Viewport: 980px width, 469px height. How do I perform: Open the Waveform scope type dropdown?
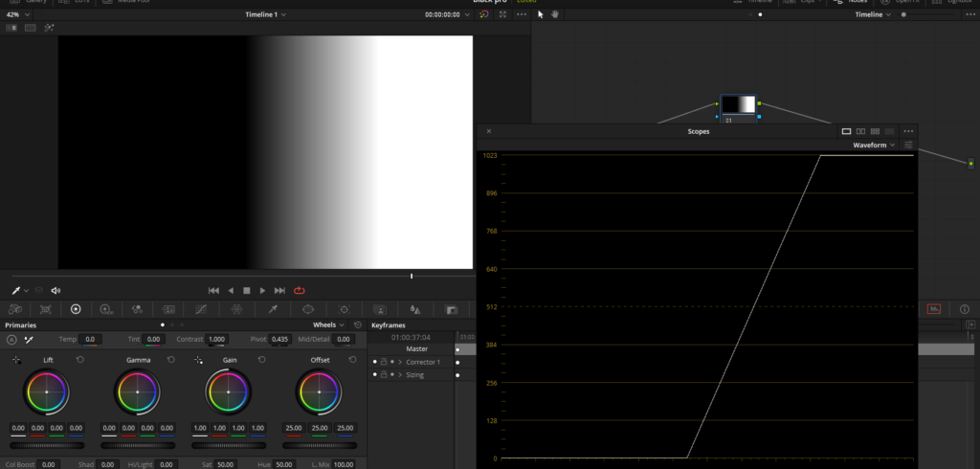point(874,145)
